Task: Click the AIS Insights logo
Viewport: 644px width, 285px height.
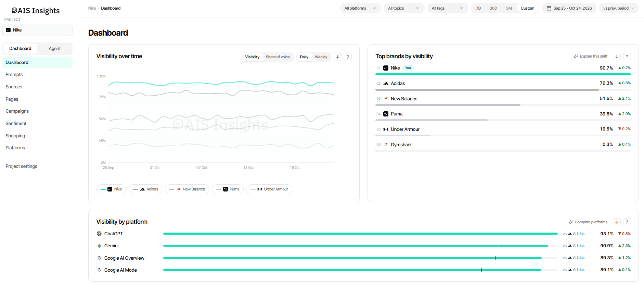Action: 36,11
